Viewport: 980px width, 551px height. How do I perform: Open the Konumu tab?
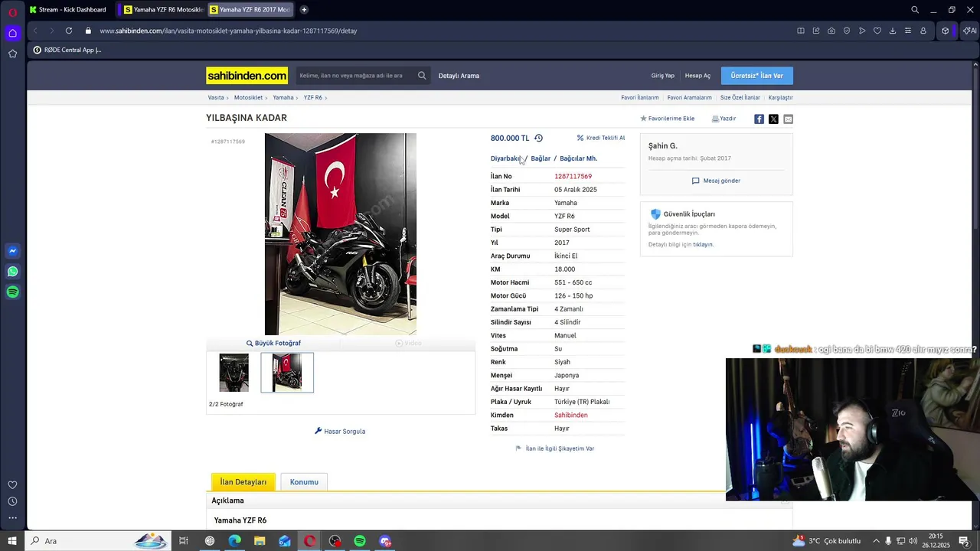click(304, 482)
